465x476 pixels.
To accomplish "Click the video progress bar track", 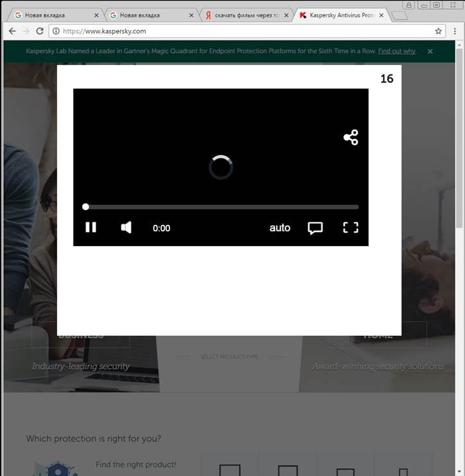I will point(221,207).
